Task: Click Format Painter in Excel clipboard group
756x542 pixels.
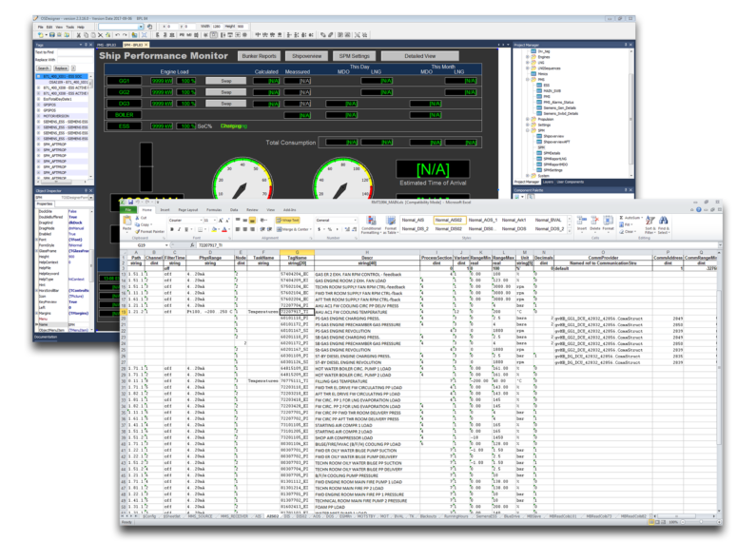Action: 152,231
